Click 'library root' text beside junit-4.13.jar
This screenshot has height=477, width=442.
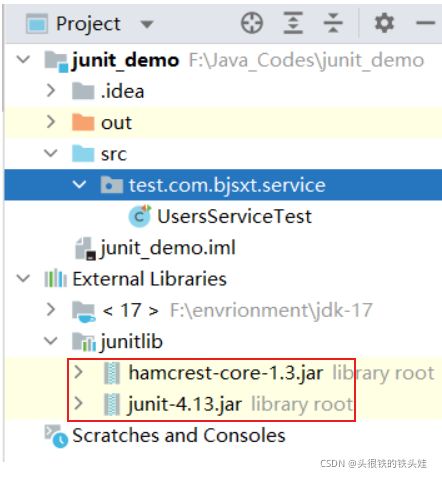point(302,405)
